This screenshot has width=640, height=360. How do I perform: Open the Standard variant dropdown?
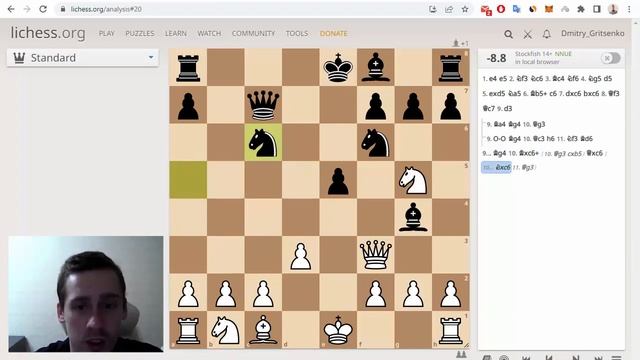(x=83, y=58)
